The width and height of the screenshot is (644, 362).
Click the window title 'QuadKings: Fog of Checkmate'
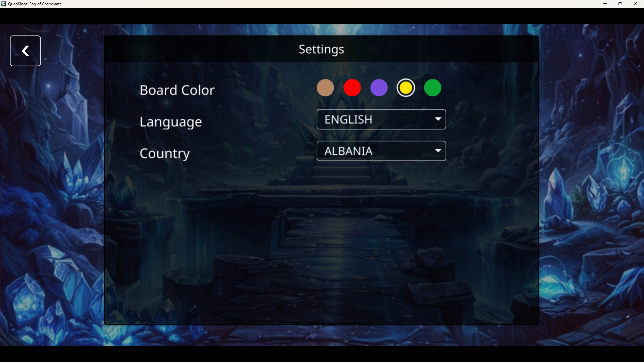pyautogui.click(x=35, y=4)
